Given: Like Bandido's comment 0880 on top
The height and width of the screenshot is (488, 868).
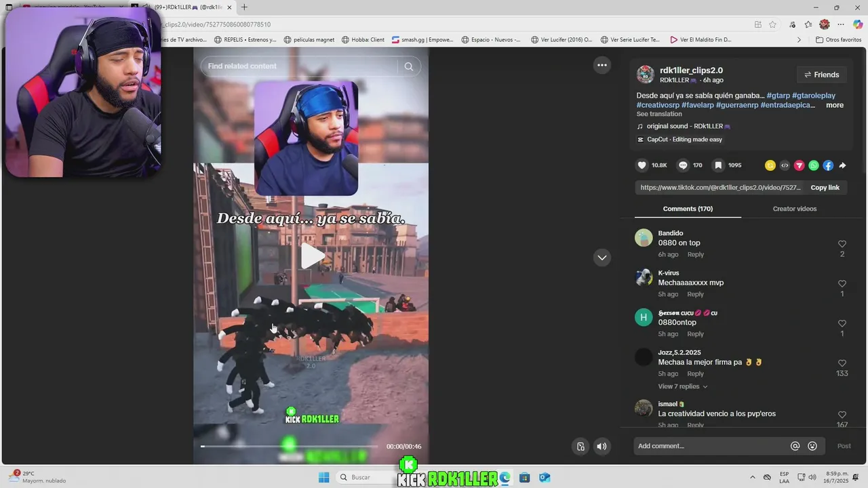Looking at the screenshot, I should coord(842,244).
